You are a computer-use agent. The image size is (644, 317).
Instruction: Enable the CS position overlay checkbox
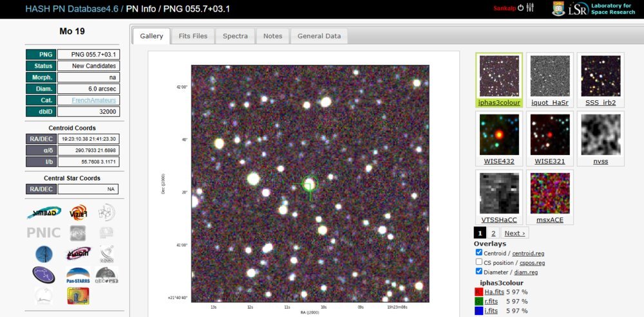pyautogui.click(x=479, y=262)
